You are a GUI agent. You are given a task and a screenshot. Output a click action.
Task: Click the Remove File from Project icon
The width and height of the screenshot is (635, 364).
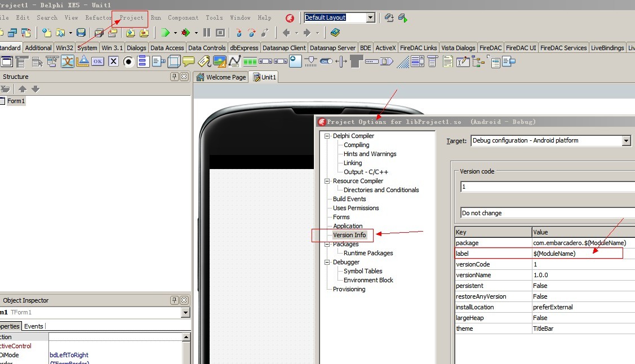pyautogui.click(x=144, y=32)
